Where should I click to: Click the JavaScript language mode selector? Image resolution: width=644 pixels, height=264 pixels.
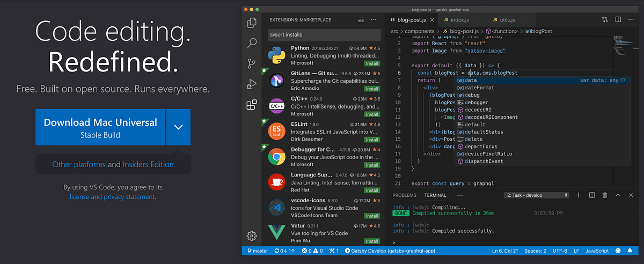click(597, 251)
